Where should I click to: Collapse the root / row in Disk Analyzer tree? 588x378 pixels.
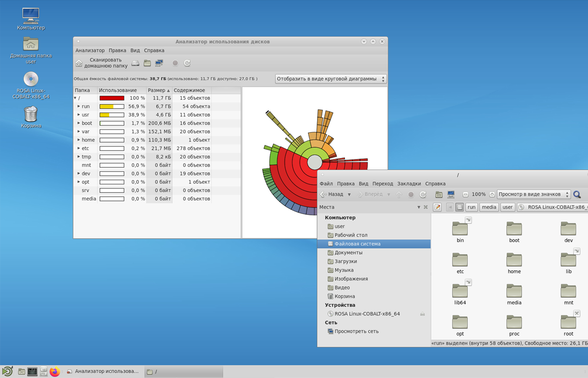[75, 98]
